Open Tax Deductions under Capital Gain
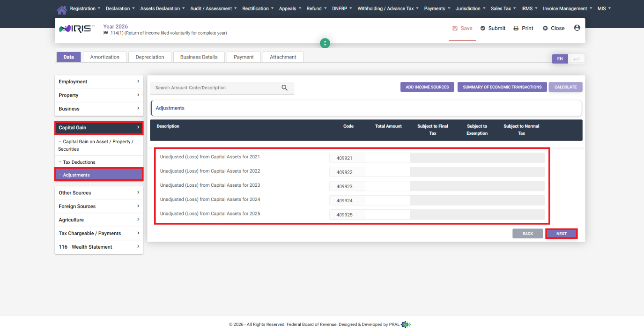The width and height of the screenshot is (644, 332). tap(99, 162)
